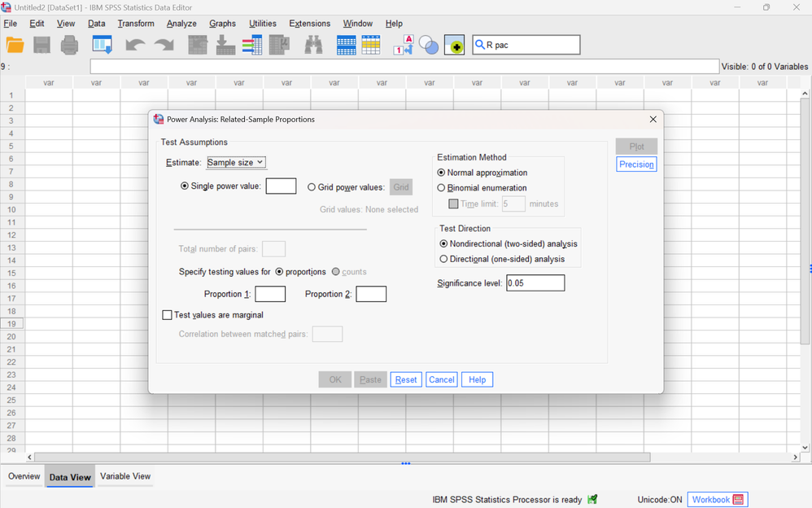Open the Utilities menu
This screenshot has width=812, height=508.
263,24
